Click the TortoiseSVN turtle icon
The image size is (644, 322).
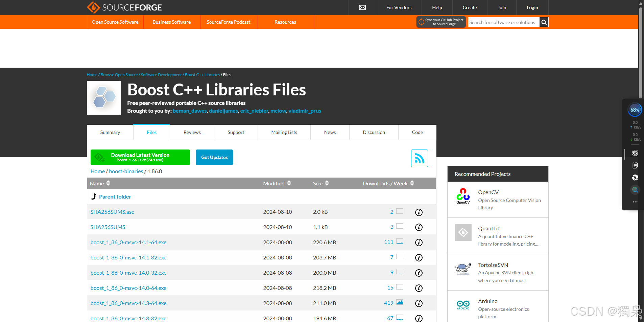coord(463,269)
